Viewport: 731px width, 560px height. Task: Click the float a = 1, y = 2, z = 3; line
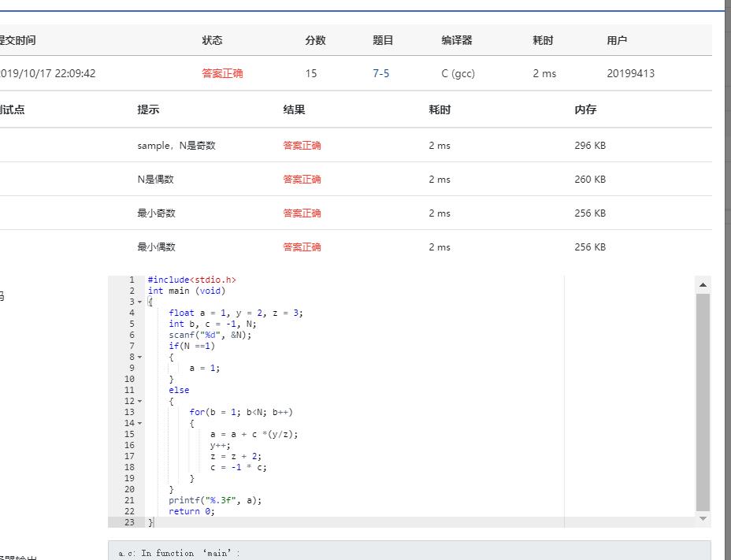[236, 313]
